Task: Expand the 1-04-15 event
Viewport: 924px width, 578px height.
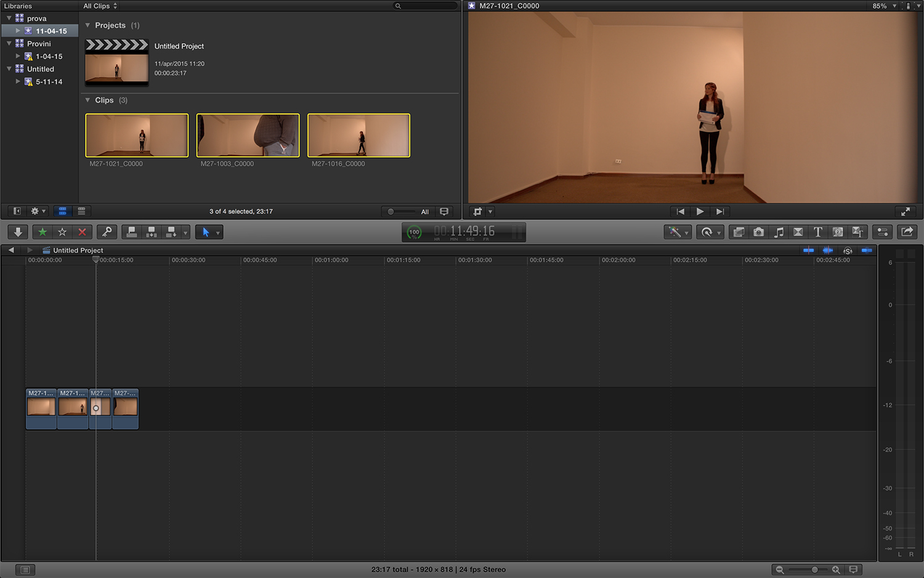Action: point(18,56)
